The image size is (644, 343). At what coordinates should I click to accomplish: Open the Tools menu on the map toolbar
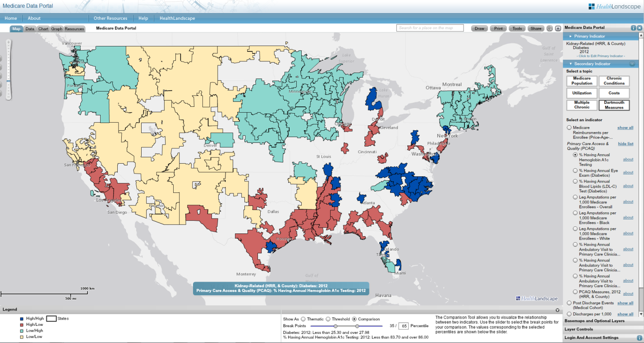(517, 28)
